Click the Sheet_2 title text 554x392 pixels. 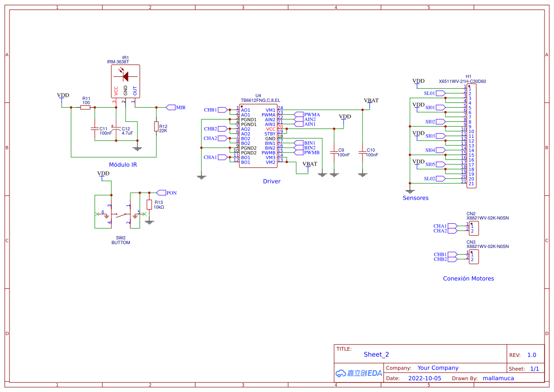pyautogui.click(x=376, y=355)
